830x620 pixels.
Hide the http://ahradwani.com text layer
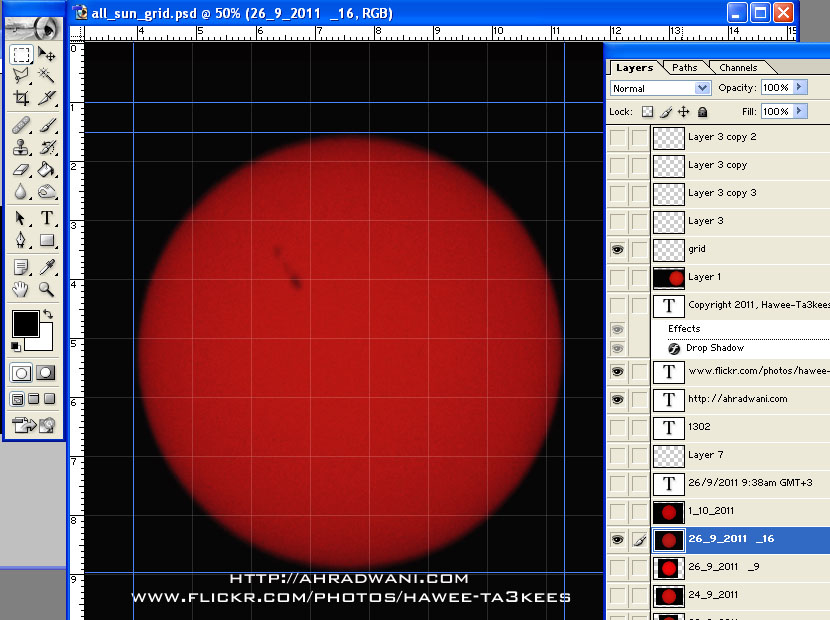pos(617,399)
